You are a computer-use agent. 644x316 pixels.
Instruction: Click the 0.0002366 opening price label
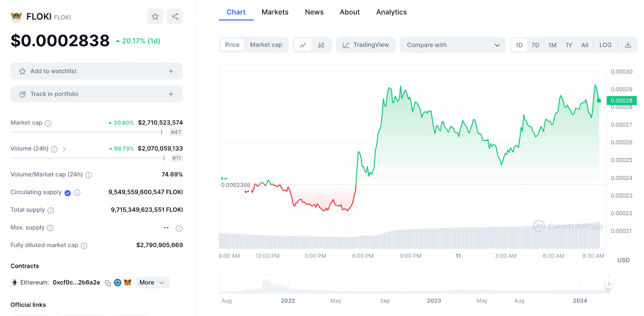[x=236, y=185]
